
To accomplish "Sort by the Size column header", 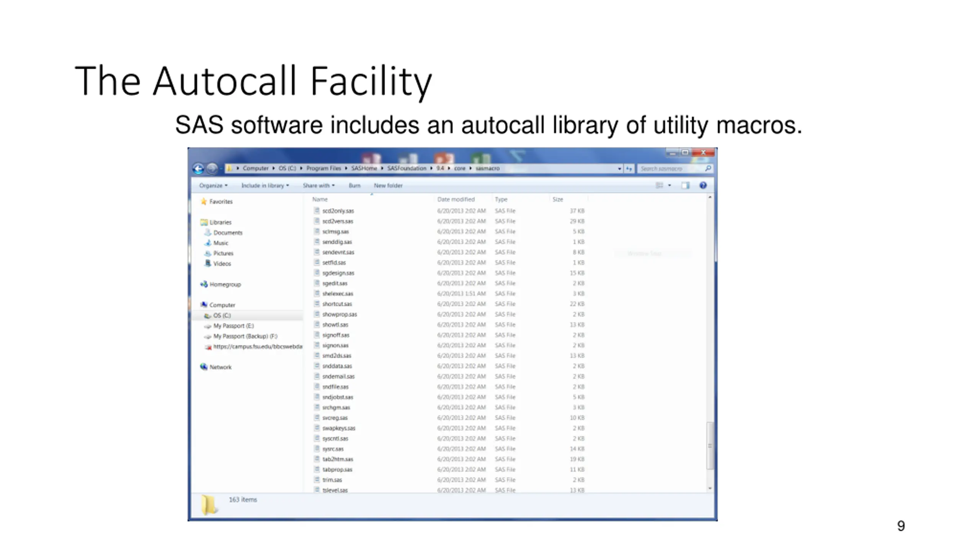I will coord(558,199).
